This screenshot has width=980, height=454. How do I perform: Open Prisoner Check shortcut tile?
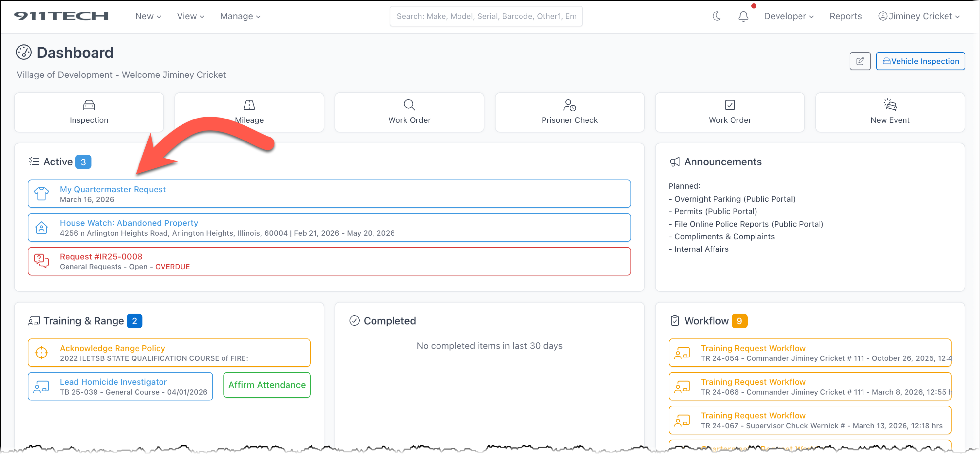pyautogui.click(x=569, y=112)
